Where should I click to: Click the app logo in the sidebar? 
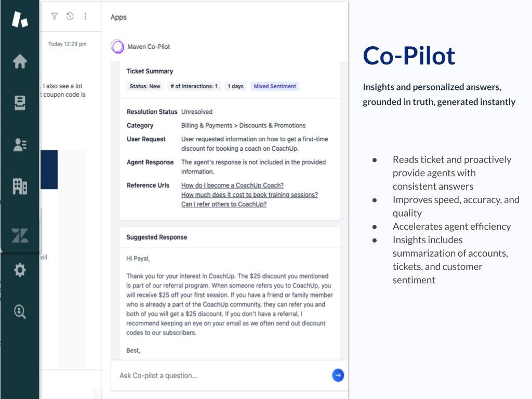pyautogui.click(x=20, y=19)
